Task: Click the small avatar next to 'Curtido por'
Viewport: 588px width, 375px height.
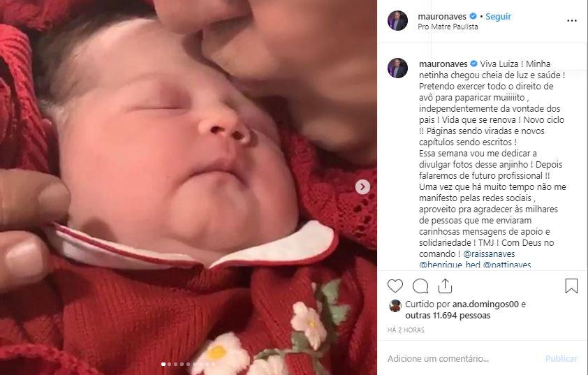Action: [x=395, y=305]
